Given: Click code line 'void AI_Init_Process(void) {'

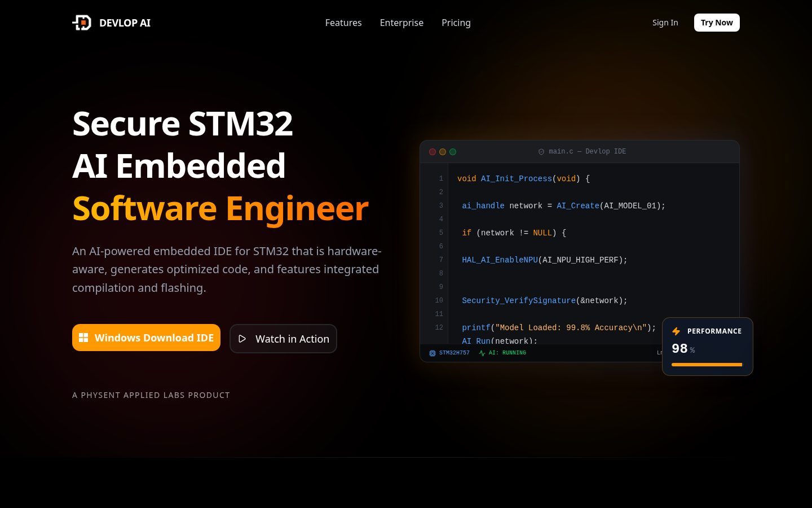Looking at the screenshot, I should (x=523, y=178).
